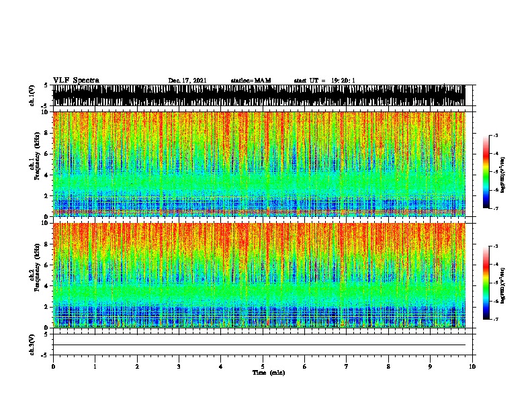Click the time axis tick label "0"
Image resolution: width=532 pixels, height=411 pixels.
[x=53, y=367]
